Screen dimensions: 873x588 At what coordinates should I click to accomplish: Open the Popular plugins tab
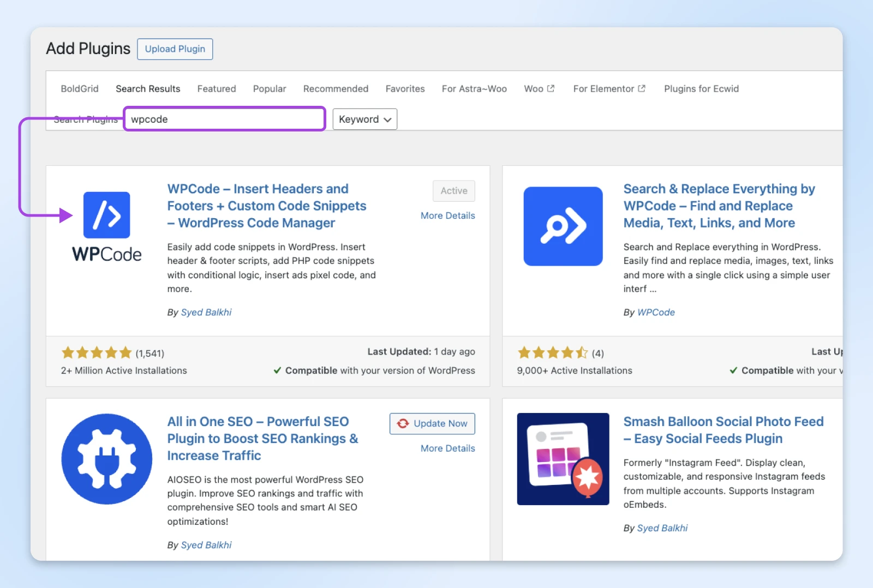(x=270, y=89)
